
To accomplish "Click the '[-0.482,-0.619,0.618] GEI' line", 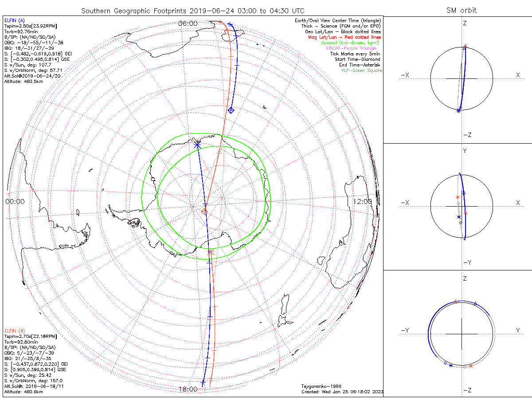I will tap(38, 54).
